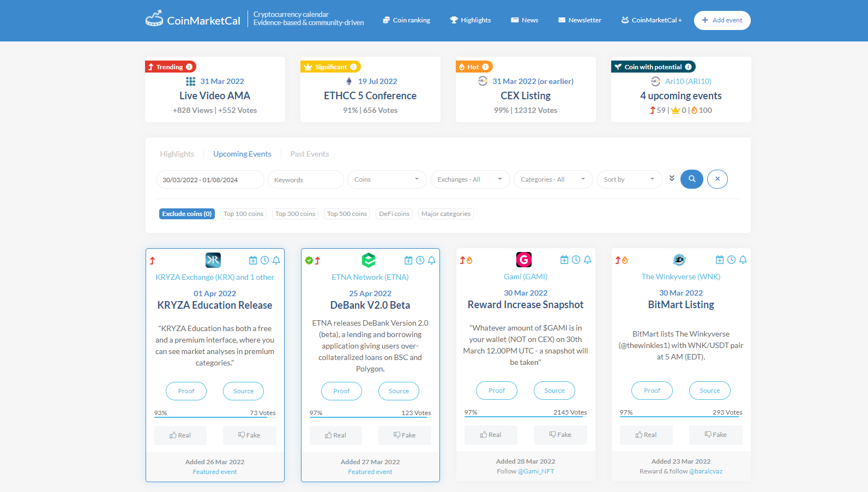Toggle Exclude coins (0) filter
The image size is (868, 492).
[187, 214]
